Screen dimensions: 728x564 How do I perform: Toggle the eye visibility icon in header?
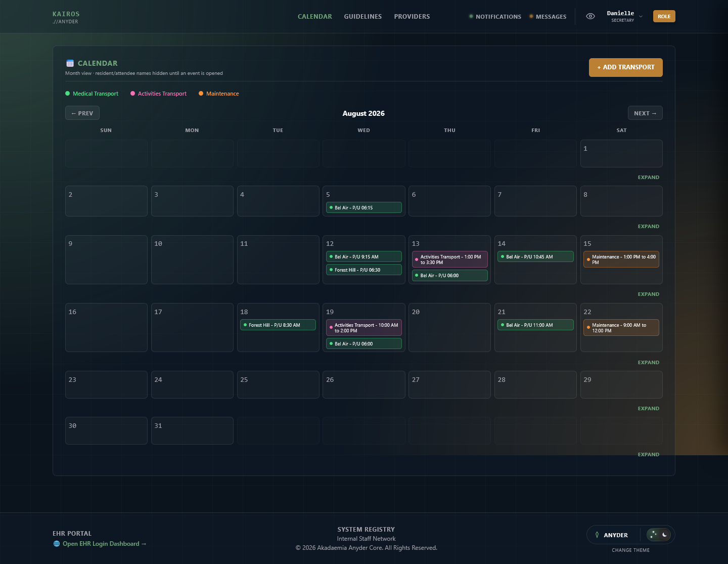(x=590, y=16)
